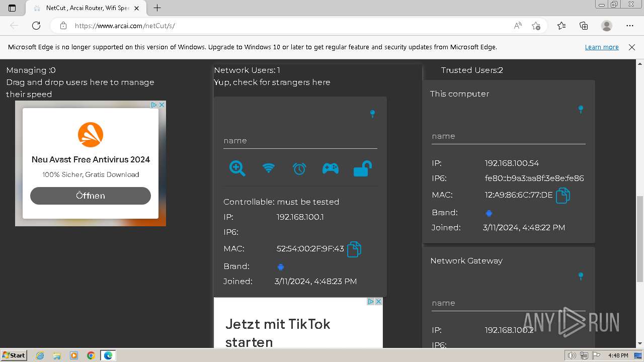The image size is (644, 362).
Task: Click the Jetzt mit TikTok starten ad
Action: [x=298, y=323]
